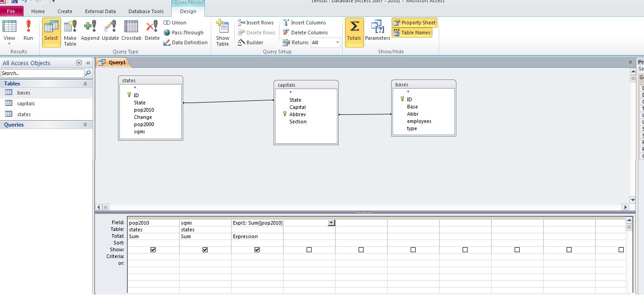Check Show box in the eighth grid column
The image size is (644, 301).
pyautogui.click(x=517, y=249)
